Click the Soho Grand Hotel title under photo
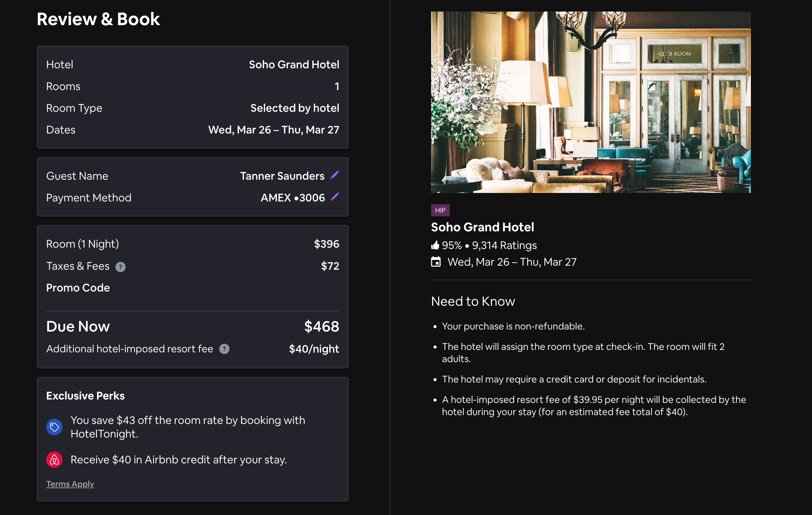The width and height of the screenshot is (812, 515). point(482,227)
